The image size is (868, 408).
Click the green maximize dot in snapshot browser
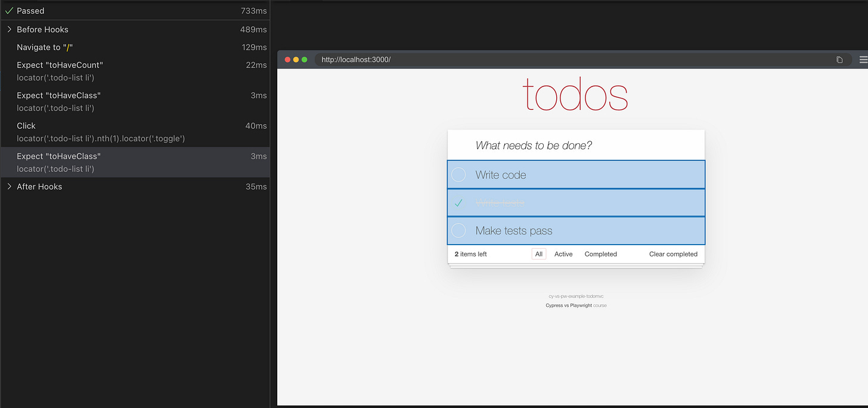click(x=305, y=60)
